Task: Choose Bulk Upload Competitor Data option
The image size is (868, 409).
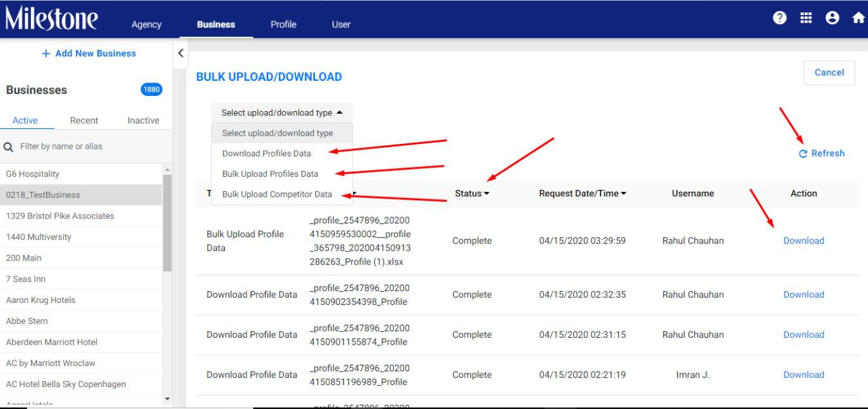Action: pos(282,194)
